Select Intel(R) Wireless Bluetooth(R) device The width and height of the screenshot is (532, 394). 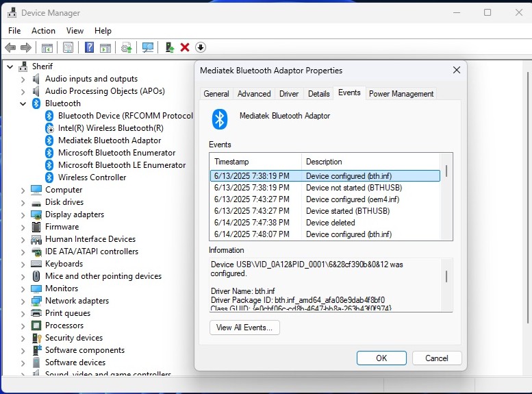[110, 128]
